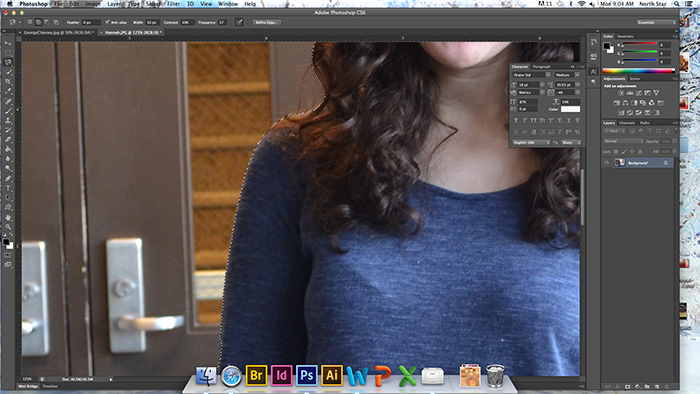Open the Window menu
This screenshot has height=394, width=700.
pyautogui.click(x=228, y=4)
